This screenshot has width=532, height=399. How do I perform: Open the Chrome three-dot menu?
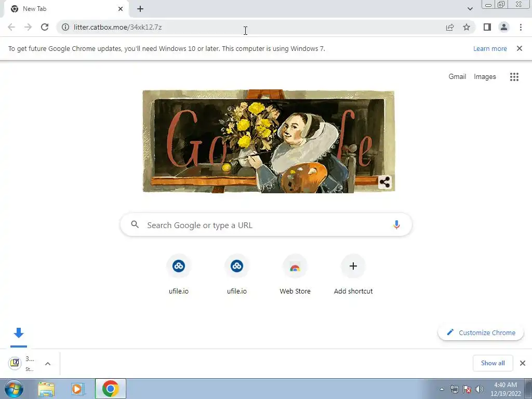521,27
